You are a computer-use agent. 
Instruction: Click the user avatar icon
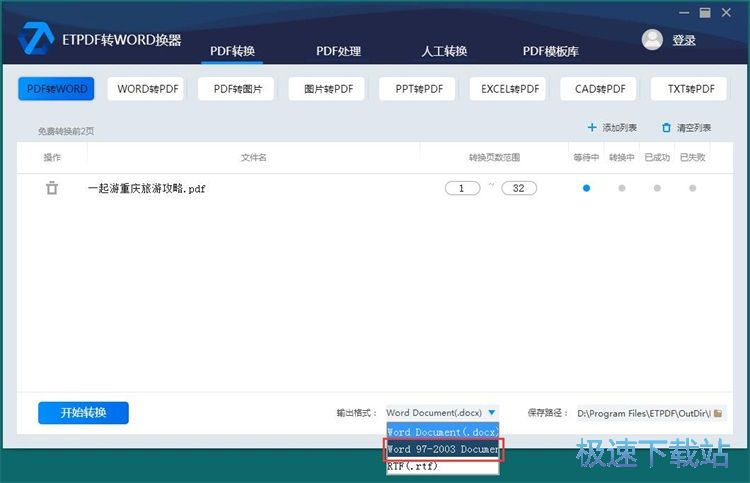[652, 40]
